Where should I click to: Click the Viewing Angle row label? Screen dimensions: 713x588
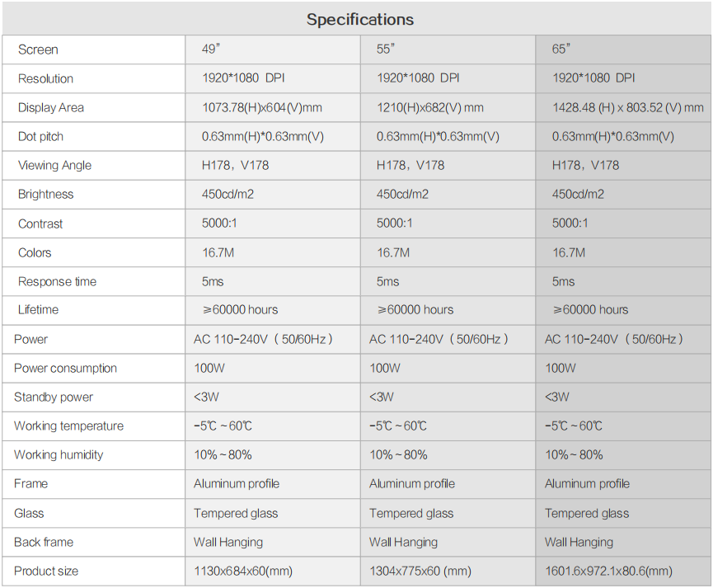(x=55, y=165)
